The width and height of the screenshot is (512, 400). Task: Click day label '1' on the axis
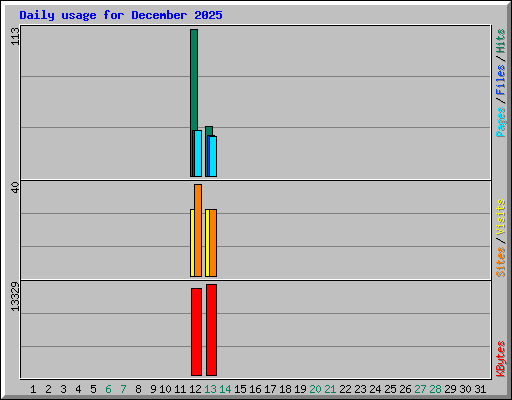coord(33,389)
